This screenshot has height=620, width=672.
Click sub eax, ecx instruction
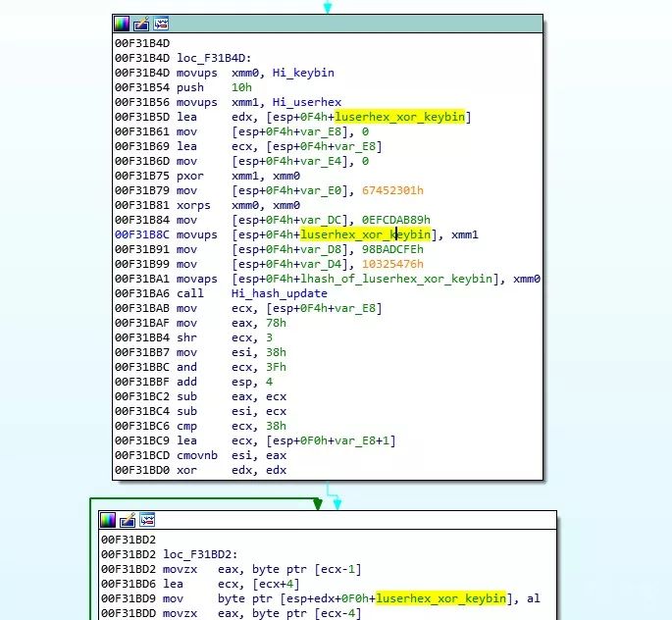pyautogui.click(x=232, y=396)
